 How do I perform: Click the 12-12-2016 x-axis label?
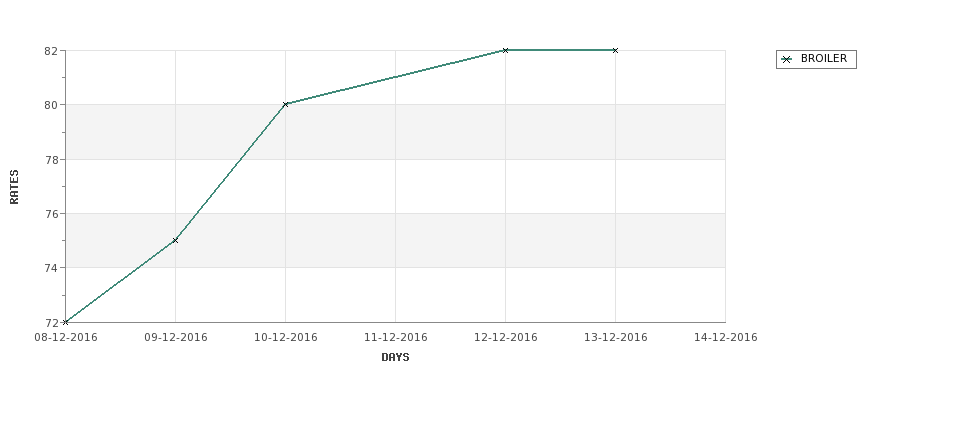coord(506,338)
